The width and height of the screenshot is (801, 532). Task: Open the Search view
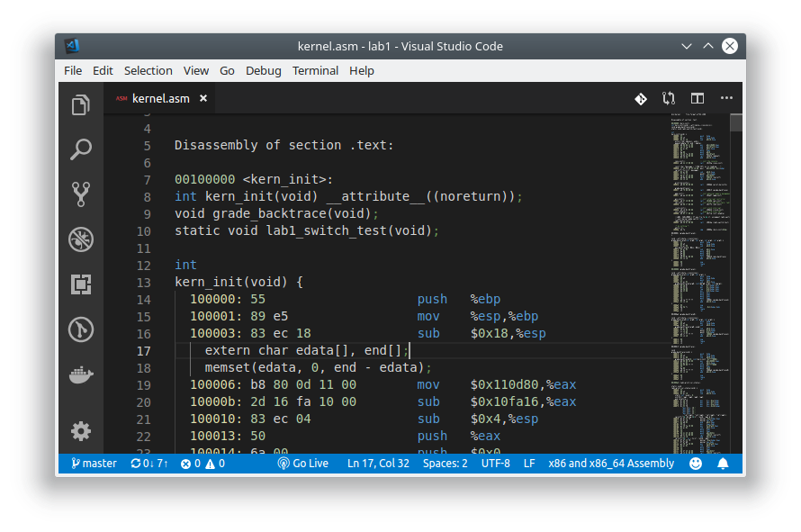pos(81,149)
